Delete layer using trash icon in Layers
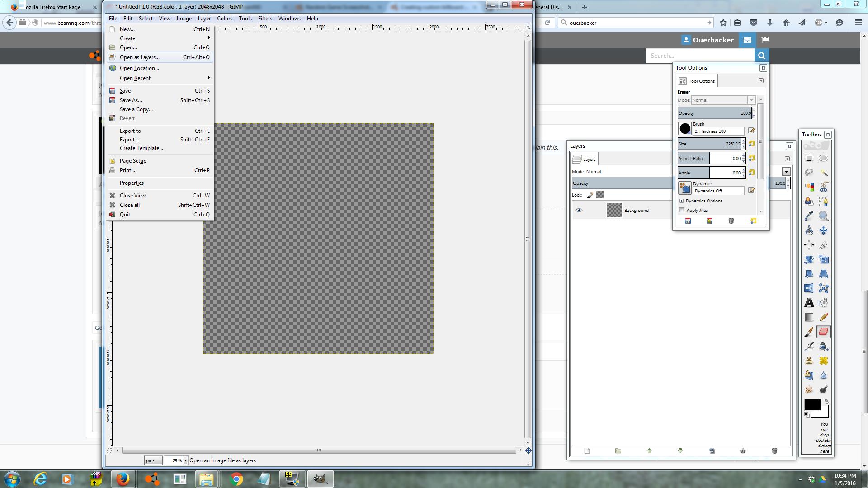 [x=774, y=450]
